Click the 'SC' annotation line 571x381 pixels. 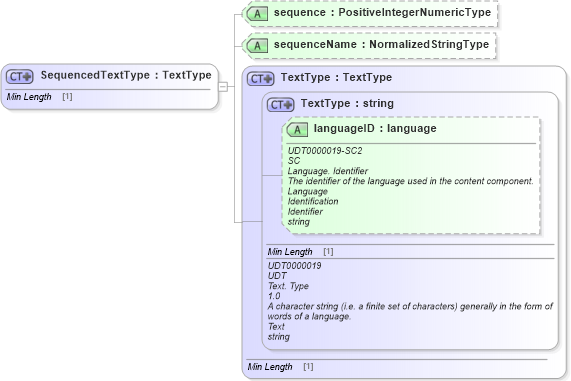(x=294, y=161)
